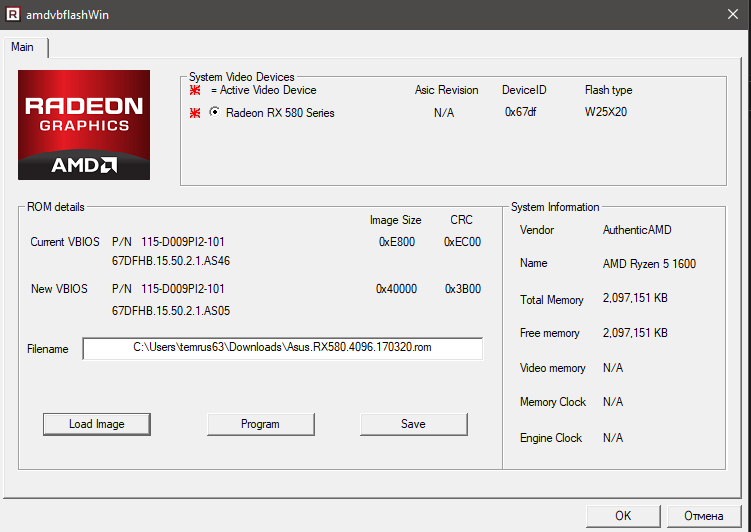Click the amdvbflashWin title bar app icon
This screenshot has width=751, height=532.
(12, 14)
